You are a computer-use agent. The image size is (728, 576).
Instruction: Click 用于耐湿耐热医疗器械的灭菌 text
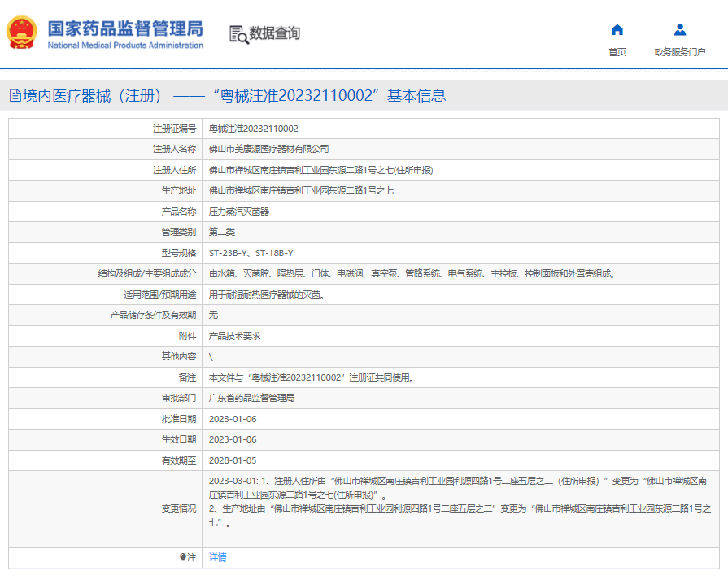(267, 295)
